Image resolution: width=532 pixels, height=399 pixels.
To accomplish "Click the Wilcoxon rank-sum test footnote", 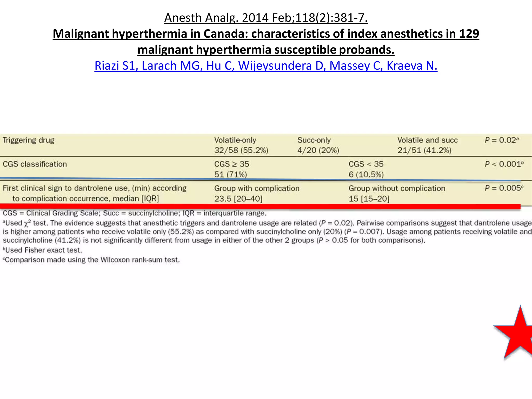I will (x=91, y=260).
